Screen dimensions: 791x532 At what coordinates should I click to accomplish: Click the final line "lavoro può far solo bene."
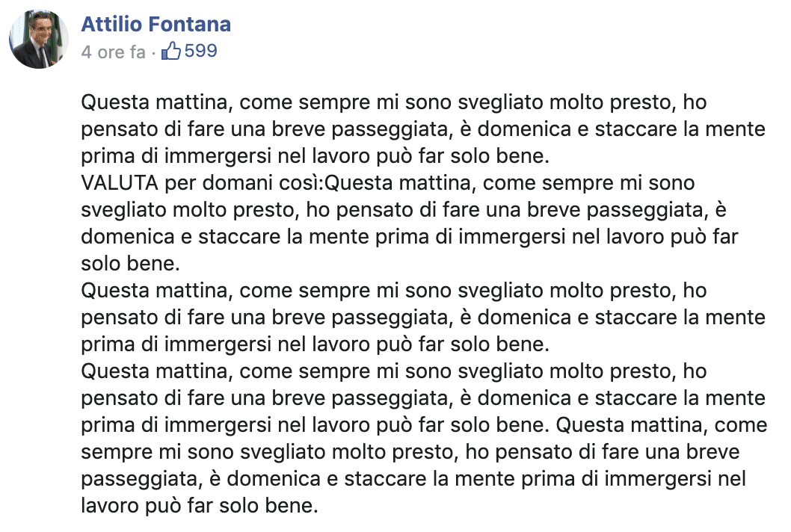pyautogui.click(x=199, y=506)
